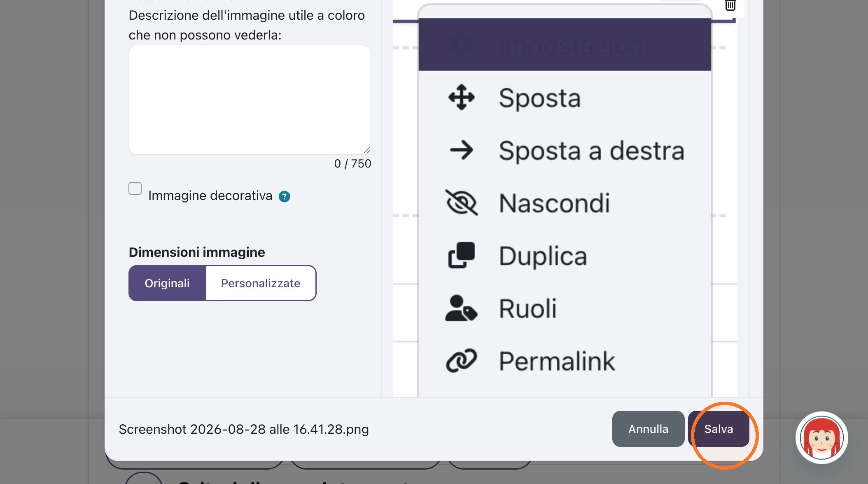
Task: Click the Sposta move-arrows icon in the preview
Action: click(x=462, y=98)
